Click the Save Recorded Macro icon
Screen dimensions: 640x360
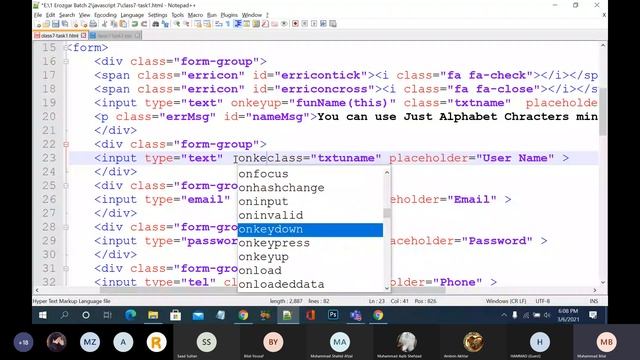(x=333, y=24)
